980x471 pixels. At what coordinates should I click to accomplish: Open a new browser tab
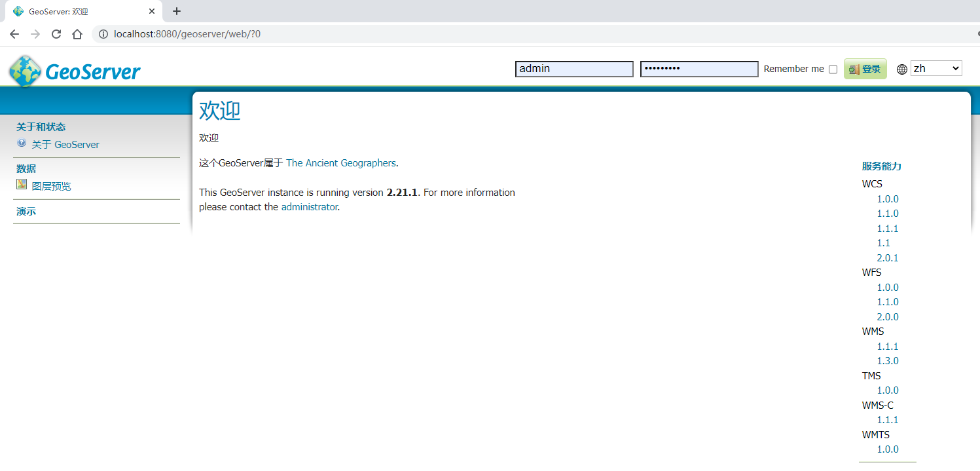click(x=177, y=11)
